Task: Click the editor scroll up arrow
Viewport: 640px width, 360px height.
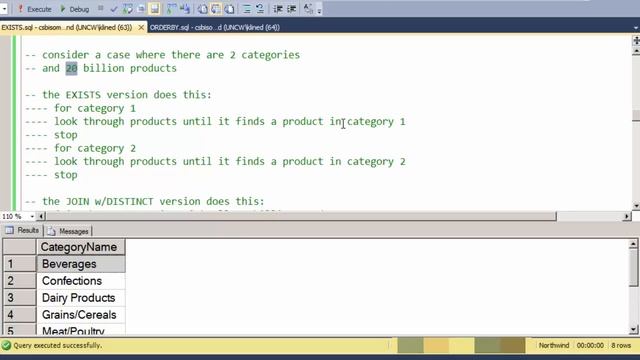Action: pyautogui.click(x=636, y=51)
